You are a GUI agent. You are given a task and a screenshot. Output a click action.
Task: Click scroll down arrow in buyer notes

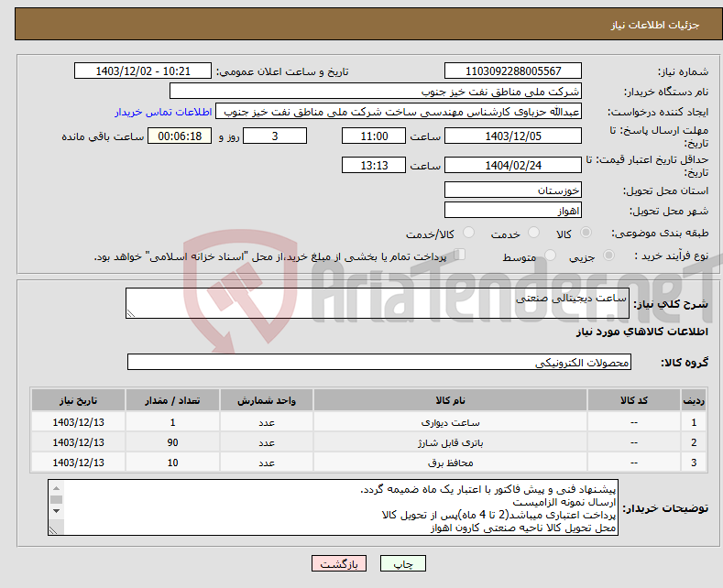pyautogui.click(x=56, y=511)
